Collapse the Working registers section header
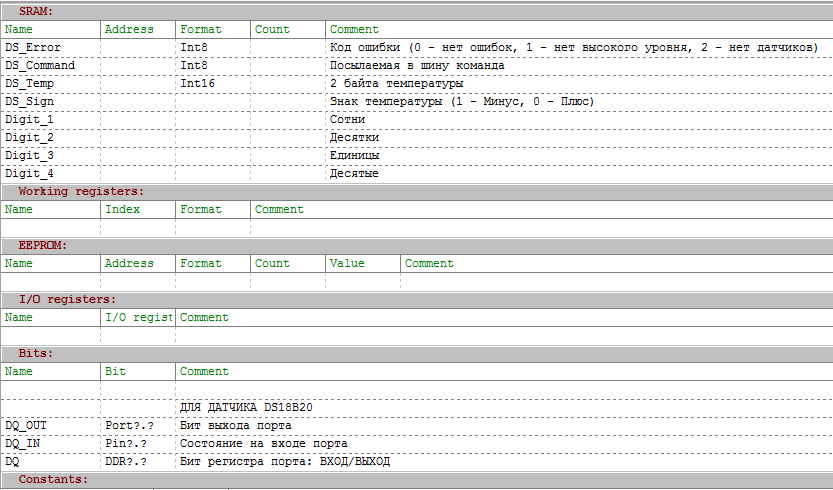 (x=81, y=191)
